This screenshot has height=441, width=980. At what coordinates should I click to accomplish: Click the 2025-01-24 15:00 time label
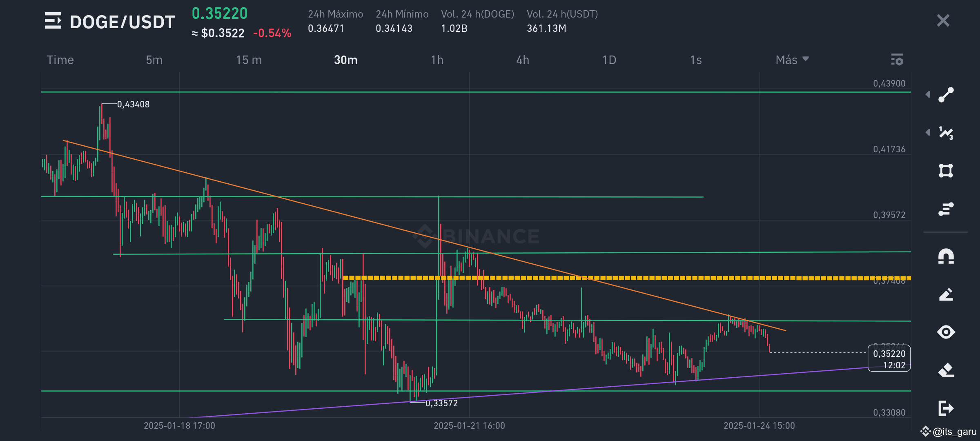click(759, 426)
